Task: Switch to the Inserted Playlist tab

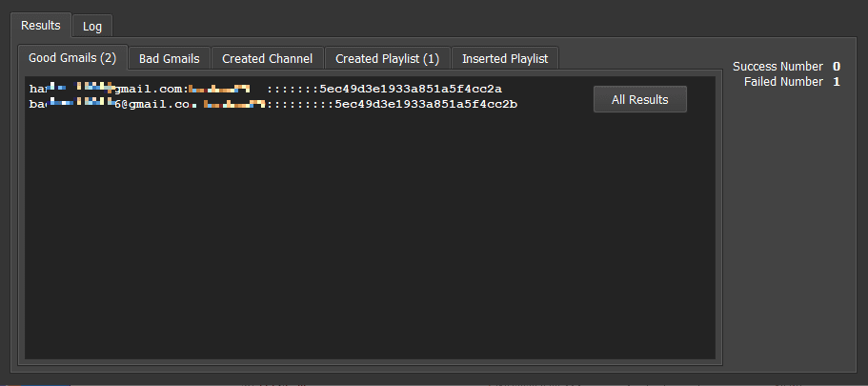Action: [x=504, y=59]
